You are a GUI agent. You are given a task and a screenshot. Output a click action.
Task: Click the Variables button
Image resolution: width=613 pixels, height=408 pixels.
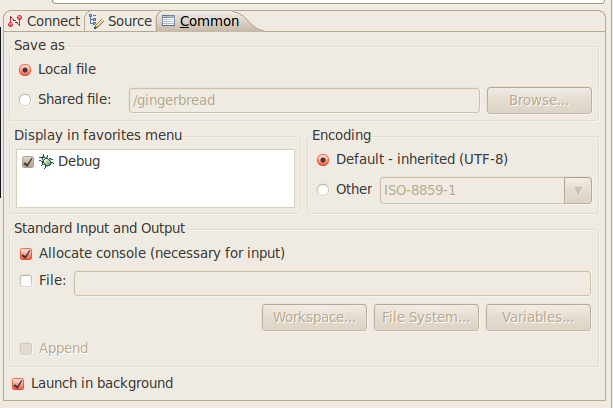click(538, 318)
